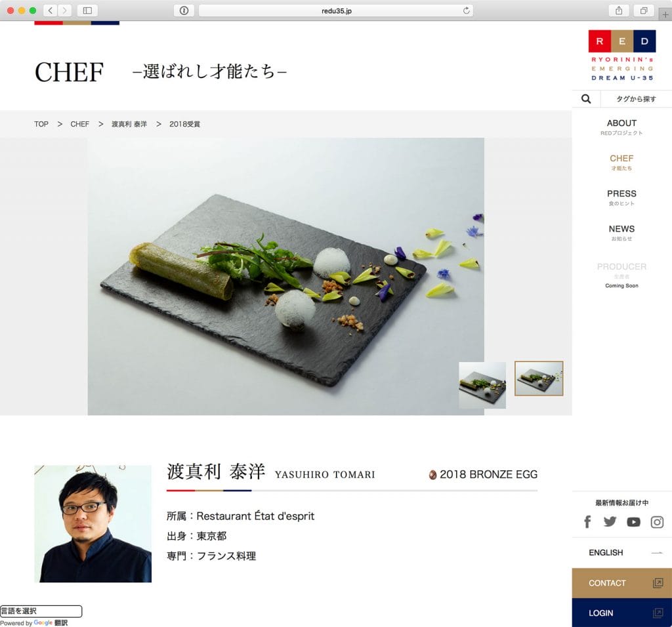Open Safari's show tabs overview icon
Image resolution: width=672 pixels, height=627 pixels.
(644, 10)
